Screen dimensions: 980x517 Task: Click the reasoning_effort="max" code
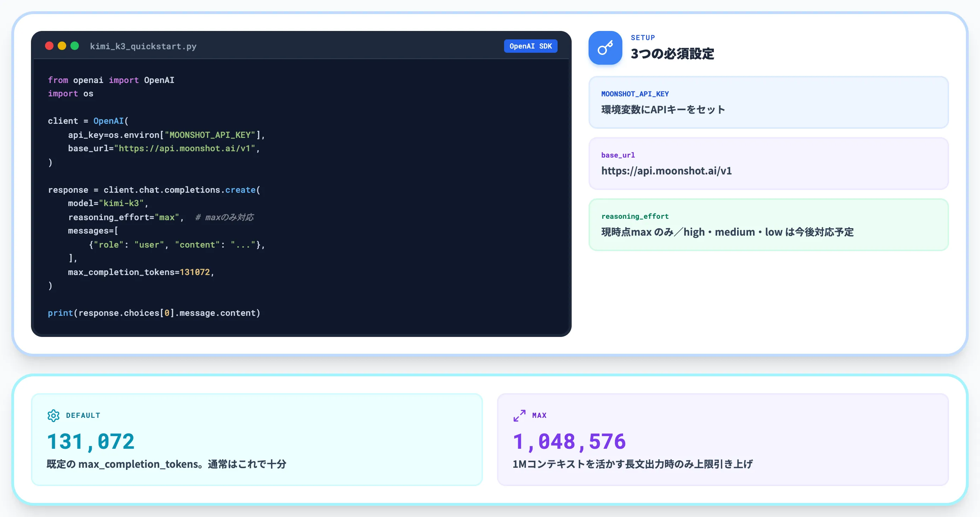coord(126,217)
